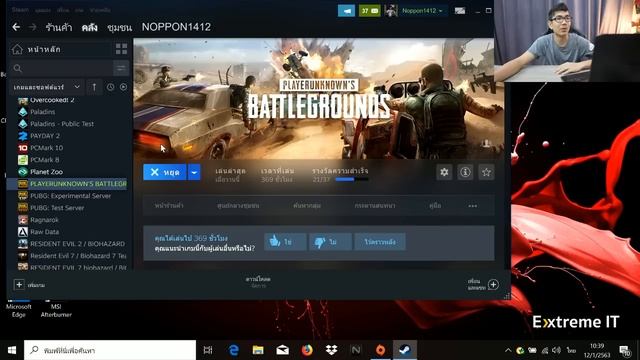Toggle sort by recent clock icon

click(110, 87)
